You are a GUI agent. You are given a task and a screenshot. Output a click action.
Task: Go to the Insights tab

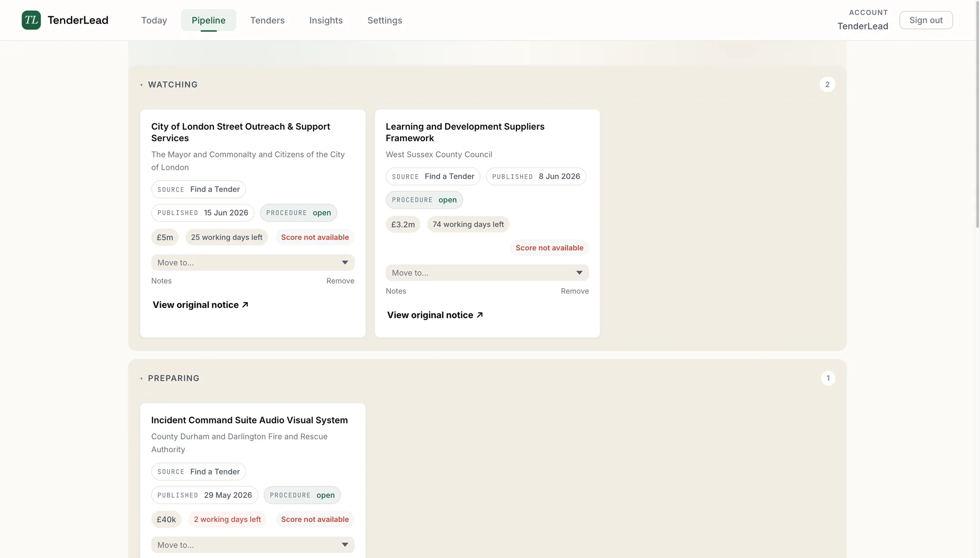pos(326,20)
